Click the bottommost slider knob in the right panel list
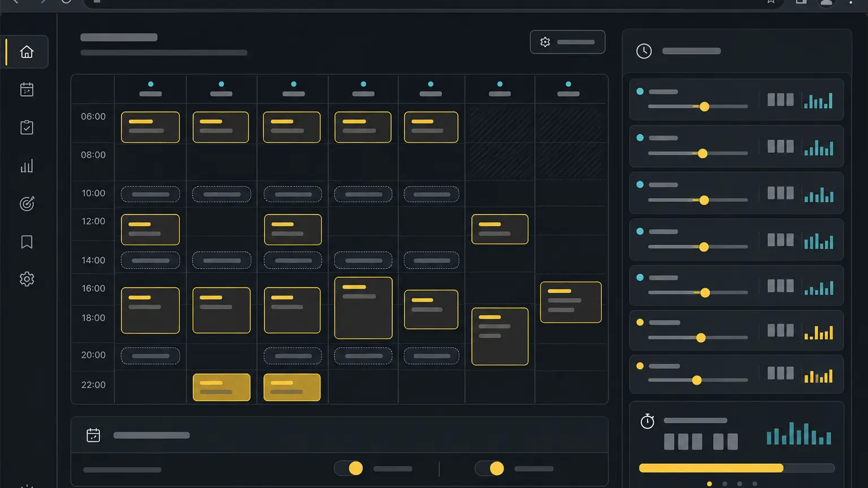 click(697, 380)
